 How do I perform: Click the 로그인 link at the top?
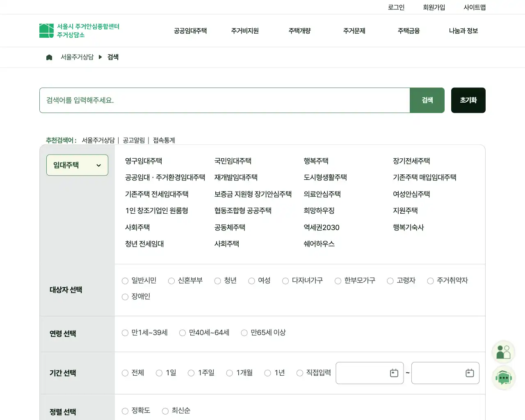[x=395, y=7]
